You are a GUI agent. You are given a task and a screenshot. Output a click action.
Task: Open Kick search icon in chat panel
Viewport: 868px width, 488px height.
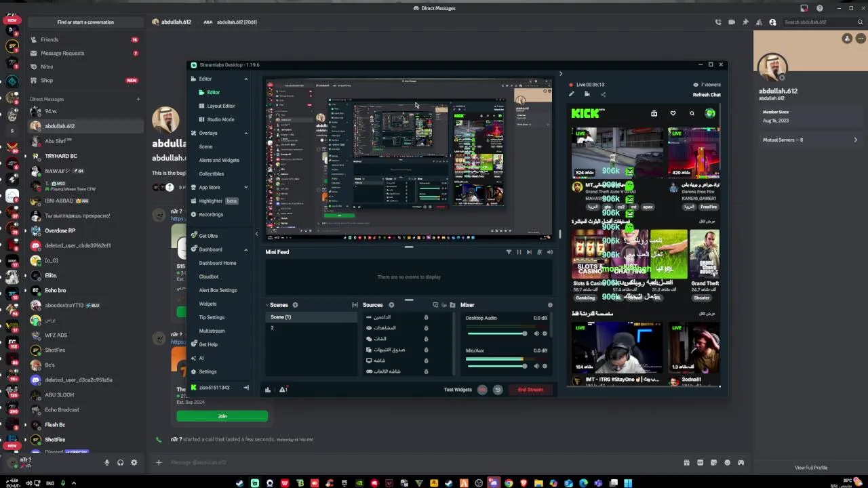coord(692,113)
